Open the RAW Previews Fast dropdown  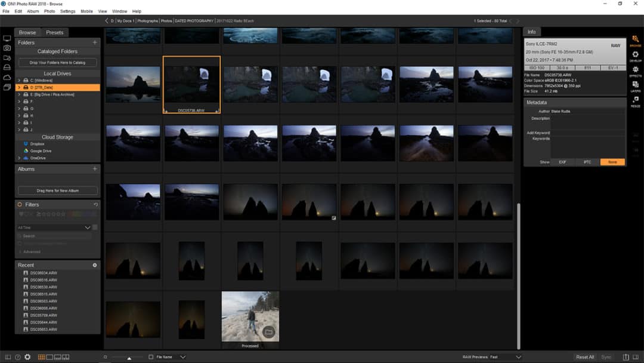point(505,357)
